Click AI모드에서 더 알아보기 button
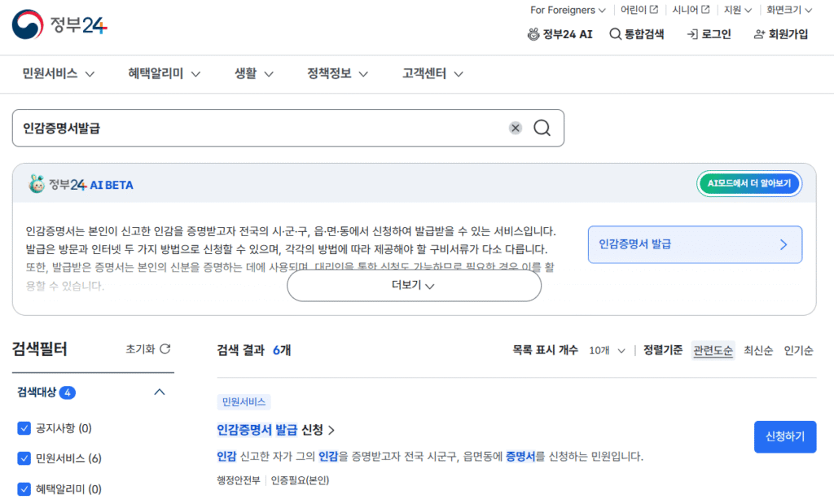 (749, 183)
